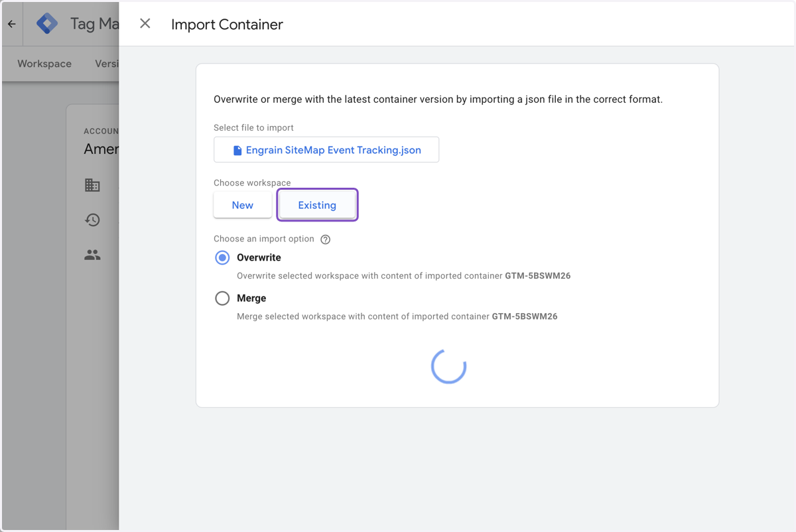Click the 'Choose workspace' label

coord(252,182)
